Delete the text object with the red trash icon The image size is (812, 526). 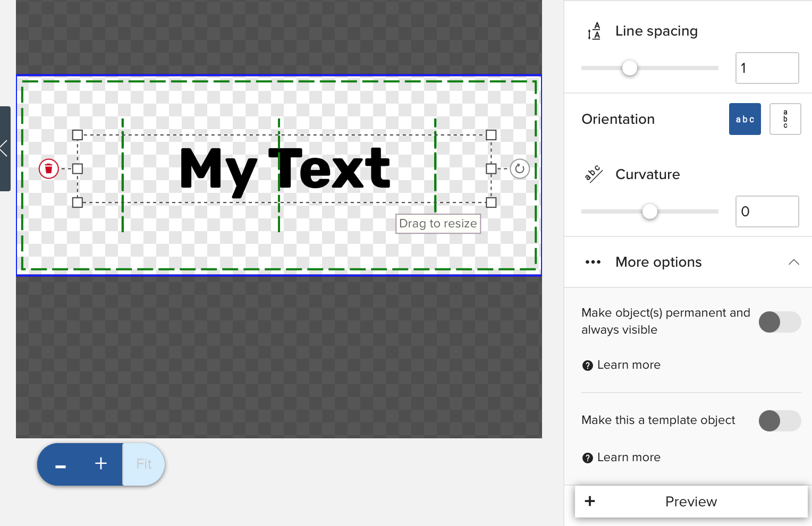pyautogui.click(x=48, y=169)
